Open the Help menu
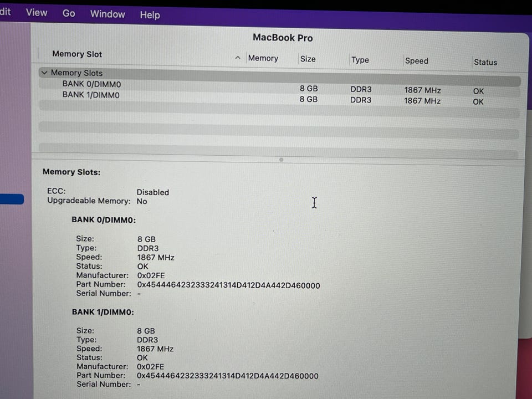 click(x=150, y=15)
